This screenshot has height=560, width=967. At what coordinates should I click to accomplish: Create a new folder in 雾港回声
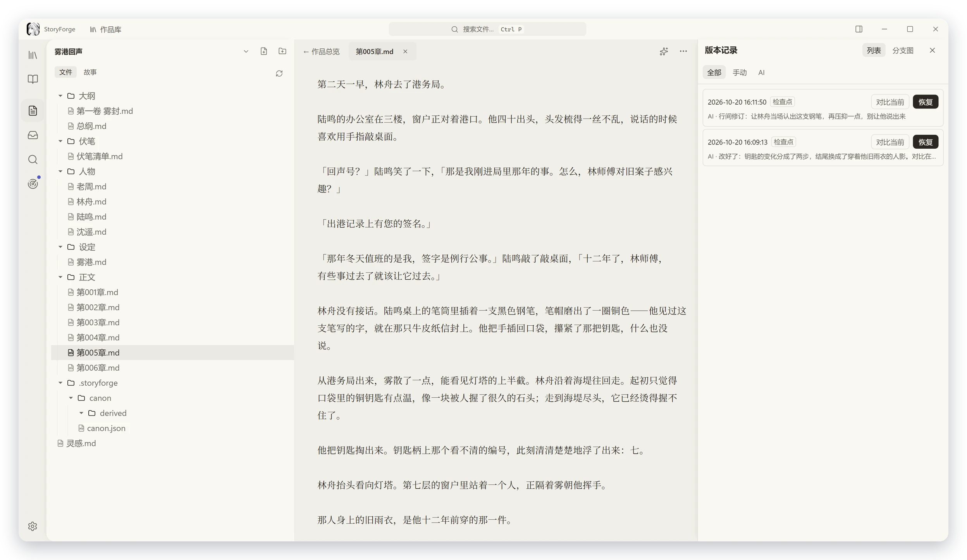(x=282, y=51)
